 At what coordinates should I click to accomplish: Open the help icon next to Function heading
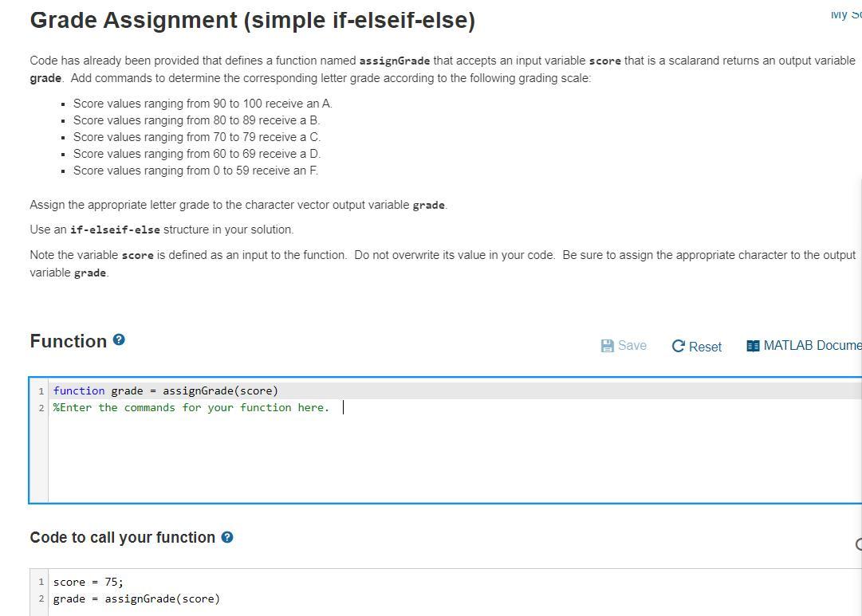click(119, 339)
